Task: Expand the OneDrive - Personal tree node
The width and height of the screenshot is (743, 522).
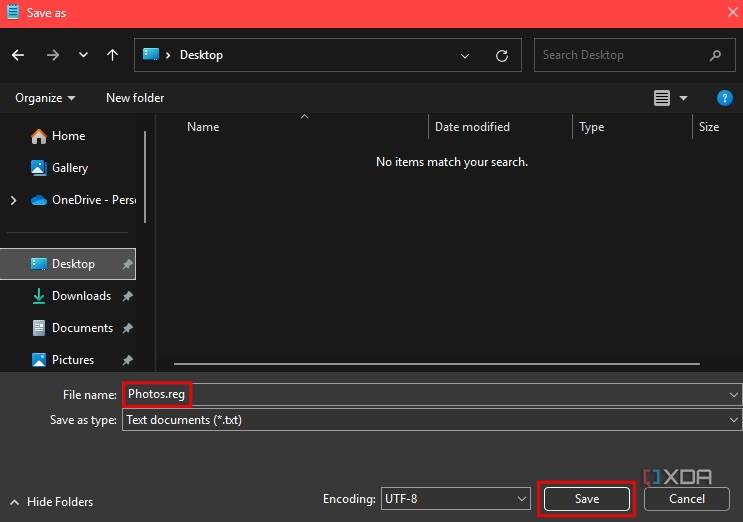Action: [x=13, y=200]
